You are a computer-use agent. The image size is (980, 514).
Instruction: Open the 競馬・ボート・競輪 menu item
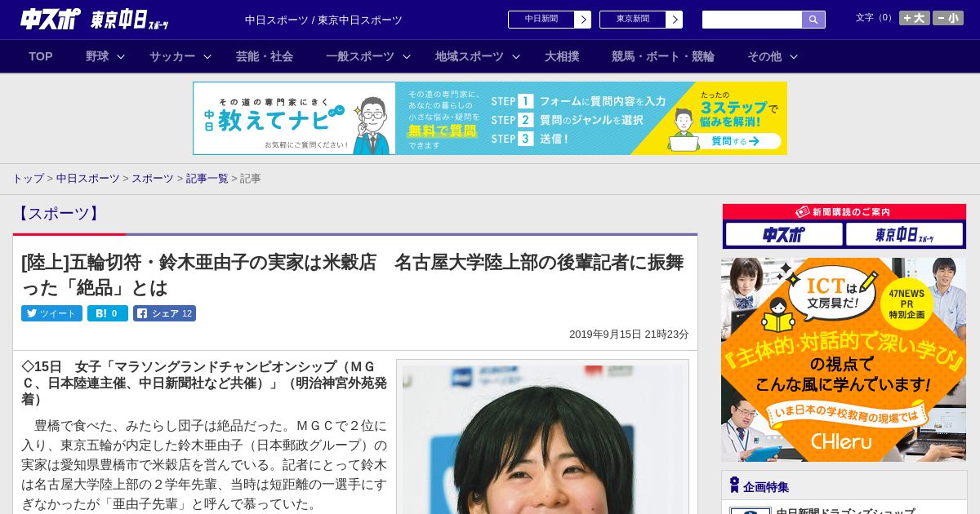point(663,56)
